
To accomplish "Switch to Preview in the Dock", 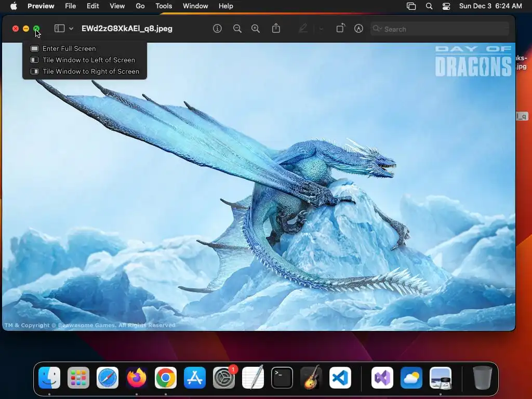I will (441, 378).
